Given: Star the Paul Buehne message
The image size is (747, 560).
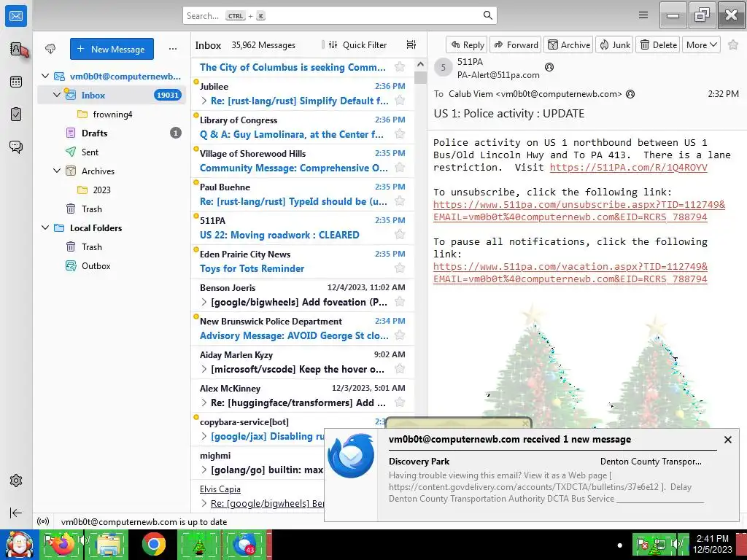Looking at the screenshot, I should coord(400,201).
